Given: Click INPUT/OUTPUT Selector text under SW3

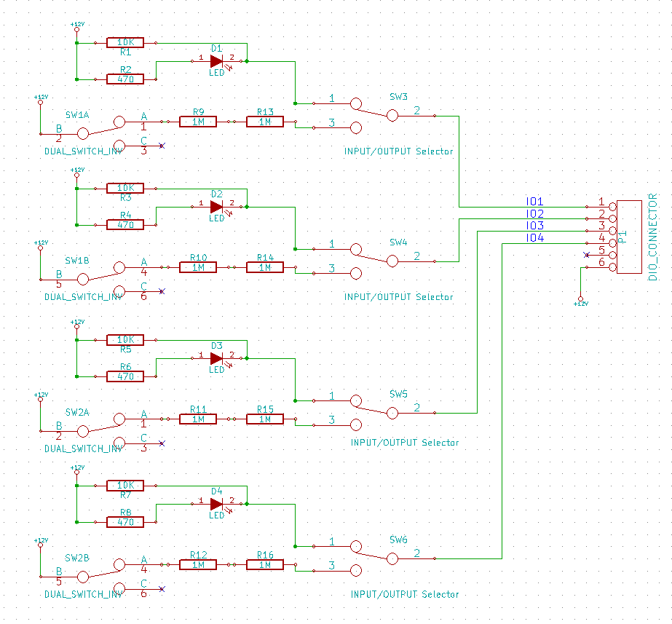Looking at the screenshot, I should pyautogui.click(x=398, y=151).
